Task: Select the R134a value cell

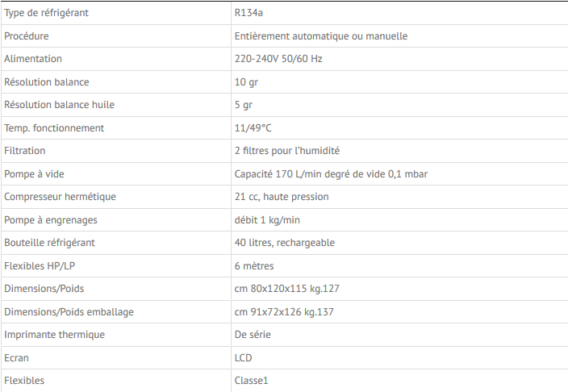Action: coord(249,13)
